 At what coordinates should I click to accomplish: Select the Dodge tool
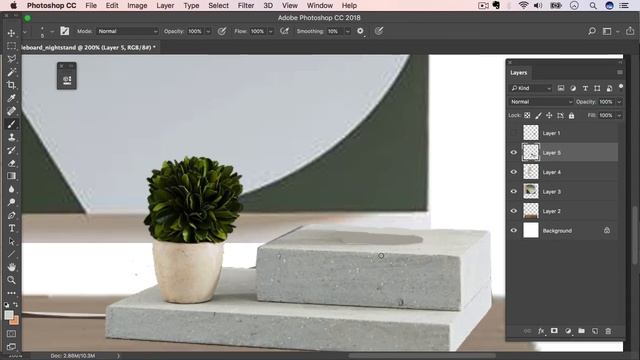click(11, 202)
